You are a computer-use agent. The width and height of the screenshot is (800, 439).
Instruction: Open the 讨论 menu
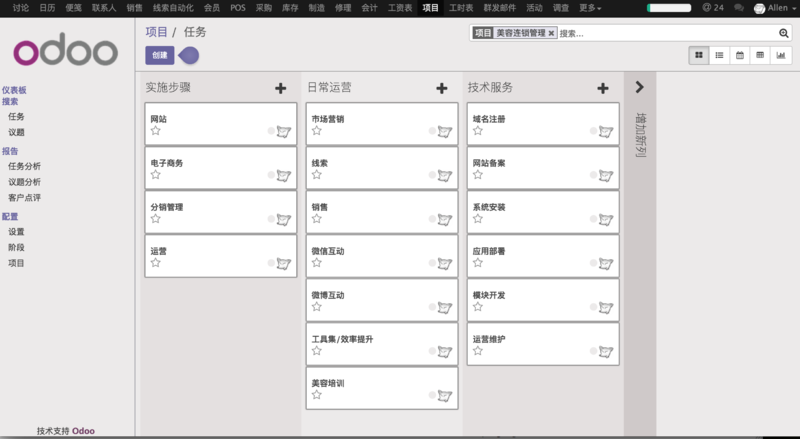(20, 8)
